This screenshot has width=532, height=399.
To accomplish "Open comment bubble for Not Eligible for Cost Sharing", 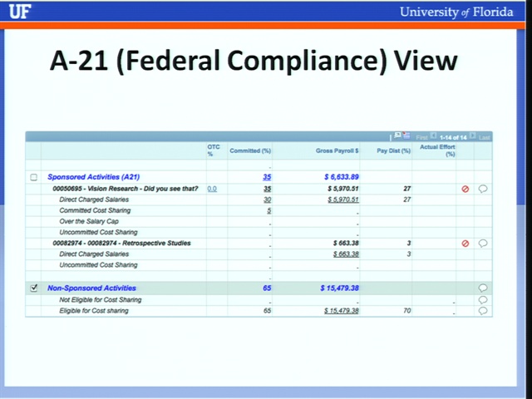I will tap(483, 299).
